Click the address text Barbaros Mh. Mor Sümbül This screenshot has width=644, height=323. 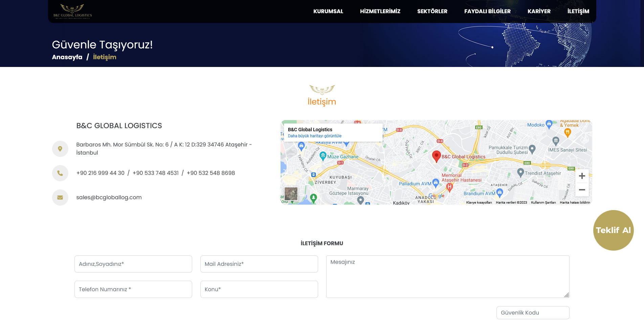(x=164, y=149)
